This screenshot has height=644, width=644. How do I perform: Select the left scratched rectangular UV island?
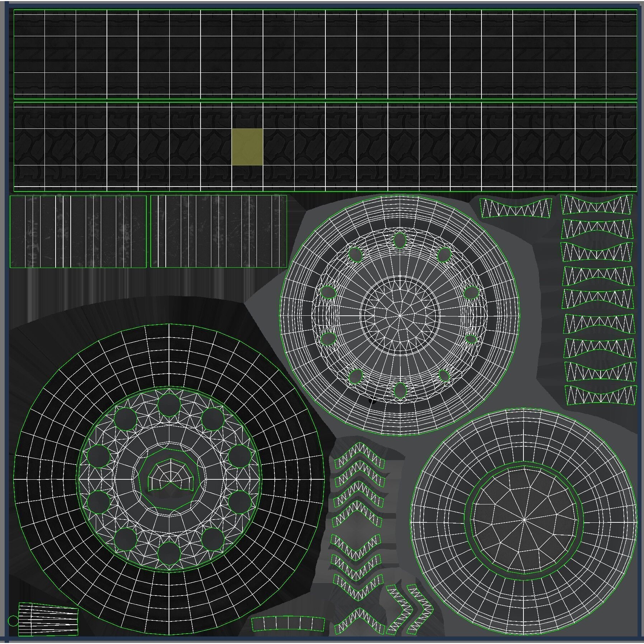pos(78,231)
